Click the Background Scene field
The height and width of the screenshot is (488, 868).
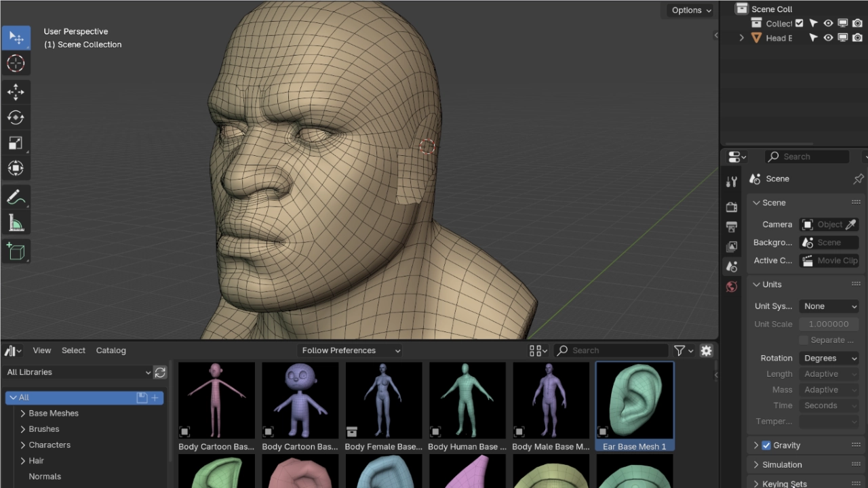[x=829, y=243]
